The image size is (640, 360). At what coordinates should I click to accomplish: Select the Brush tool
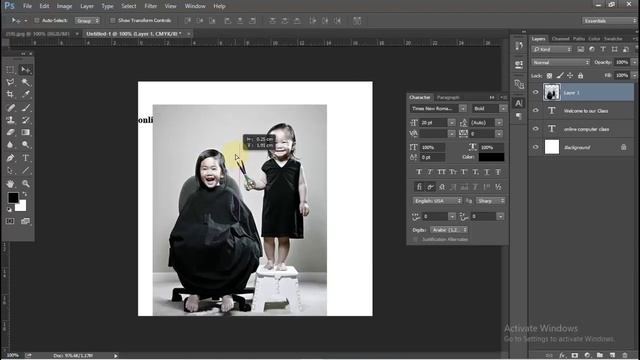[x=26, y=107]
